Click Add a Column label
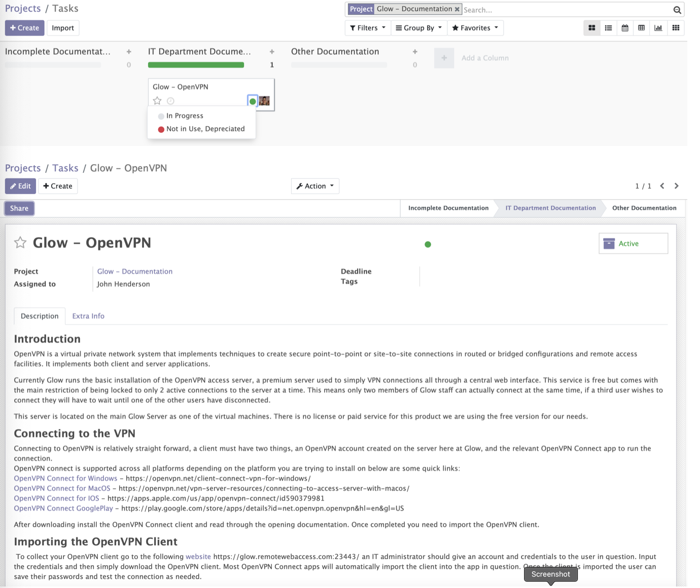The height and width of the screenshot is (588, 700). pyautogui.click(x=485, y=58)
